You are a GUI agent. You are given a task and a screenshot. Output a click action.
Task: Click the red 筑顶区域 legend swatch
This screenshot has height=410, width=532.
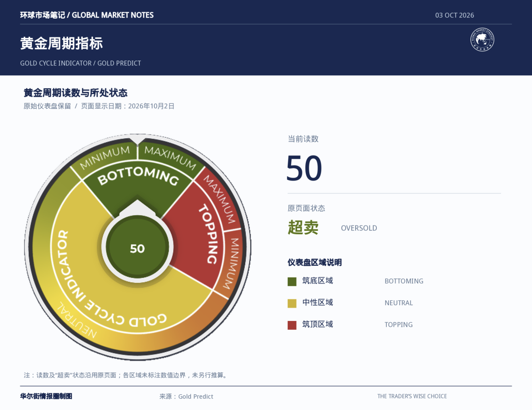292,325
